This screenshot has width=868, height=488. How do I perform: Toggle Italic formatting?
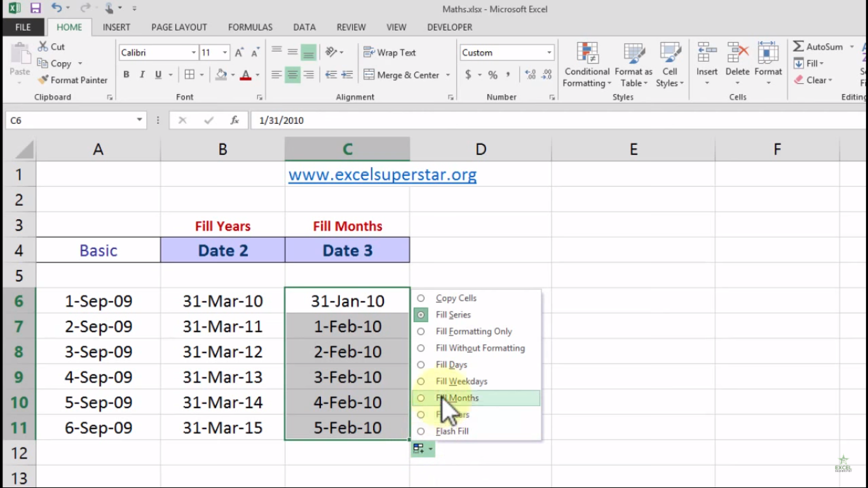pos(142,75)
